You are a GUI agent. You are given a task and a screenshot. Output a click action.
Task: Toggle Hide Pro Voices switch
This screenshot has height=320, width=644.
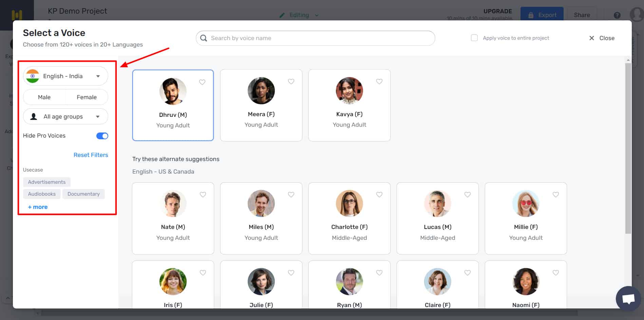(102, 136)
